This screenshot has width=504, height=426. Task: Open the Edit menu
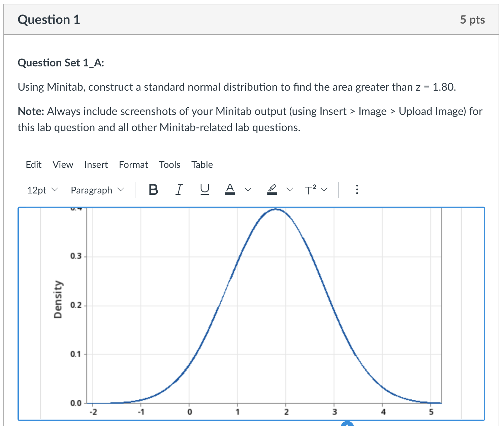point(33,164)
